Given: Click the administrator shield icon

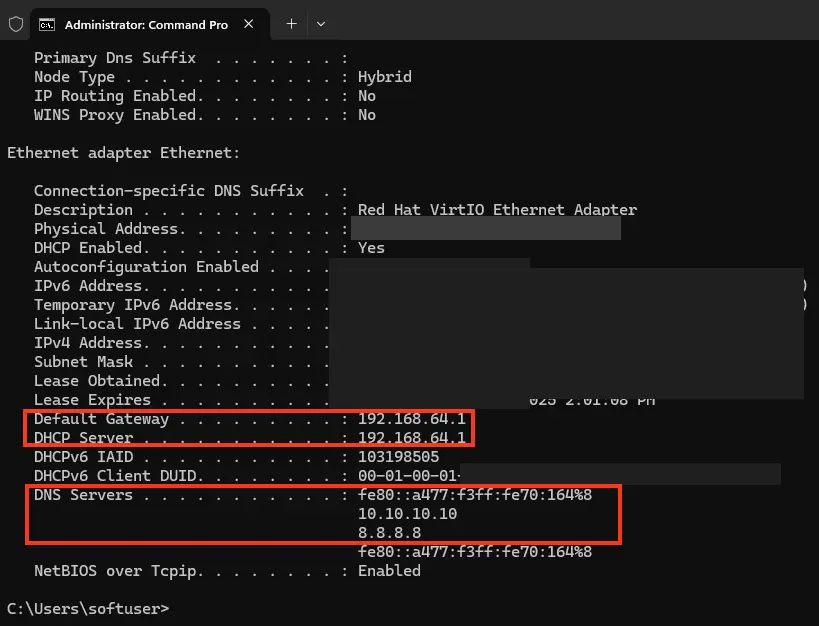Looking at the screenshot, I should (x=16, y=24).
